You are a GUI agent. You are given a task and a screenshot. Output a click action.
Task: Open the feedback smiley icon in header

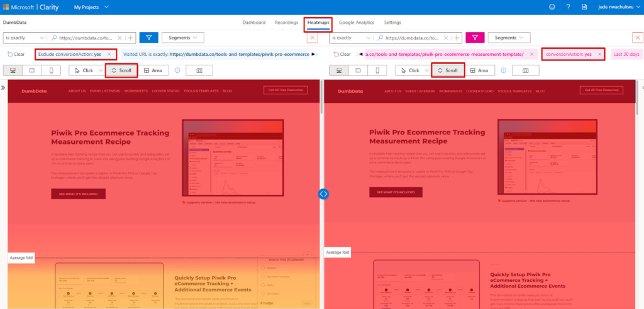pyautogui.click(x=552, y=7)
